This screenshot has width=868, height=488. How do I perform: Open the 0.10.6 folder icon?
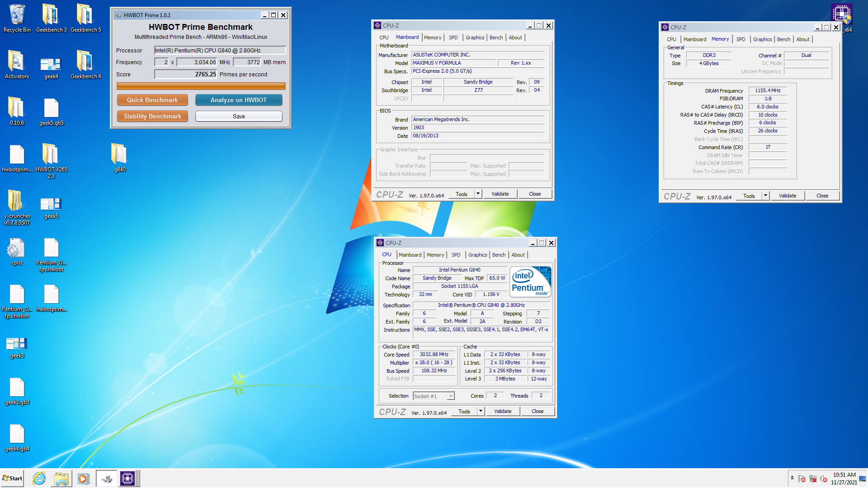coord(17,111)
